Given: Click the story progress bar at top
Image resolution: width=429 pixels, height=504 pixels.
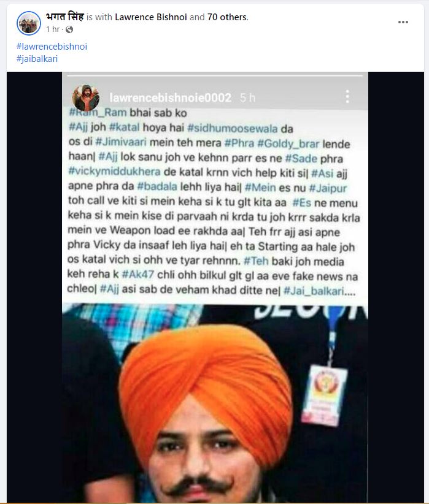Looking at the screenshot, I should tap(215, 76).
